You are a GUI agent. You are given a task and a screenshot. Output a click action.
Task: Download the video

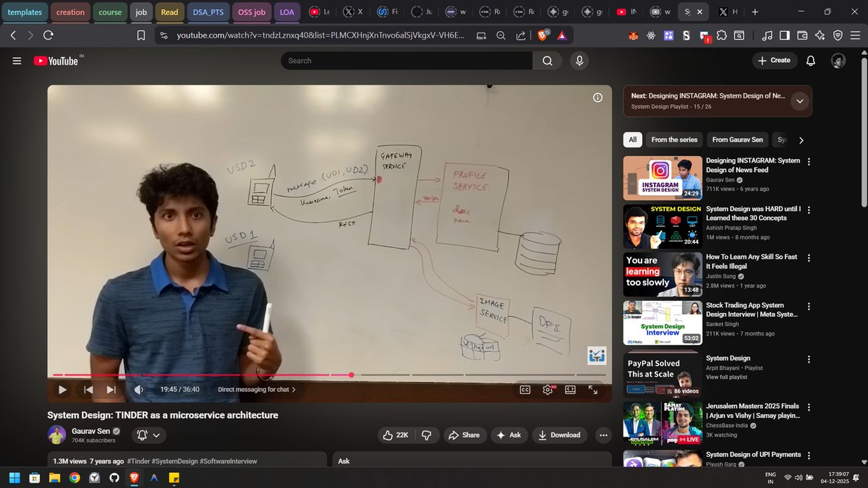coord(559,435)
